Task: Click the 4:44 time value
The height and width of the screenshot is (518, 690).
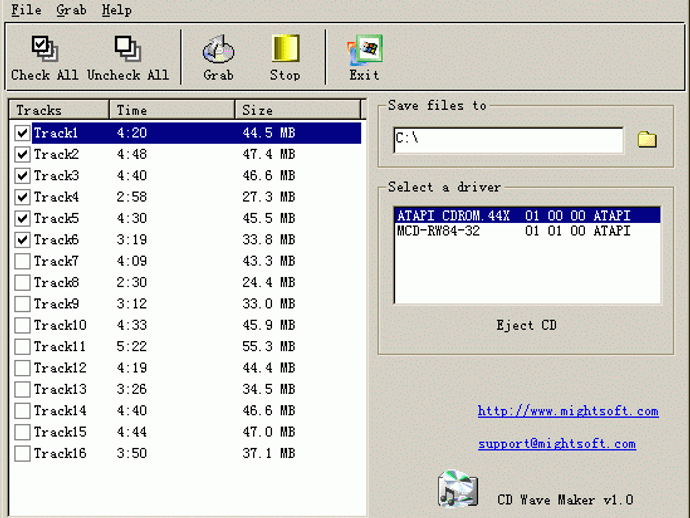Action: pos(132,432)
